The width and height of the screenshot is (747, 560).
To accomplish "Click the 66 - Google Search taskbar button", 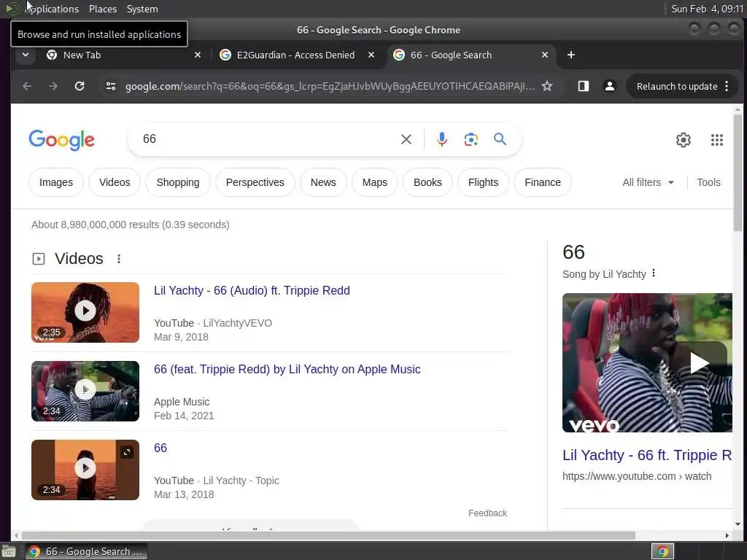I will coord(86,551).
